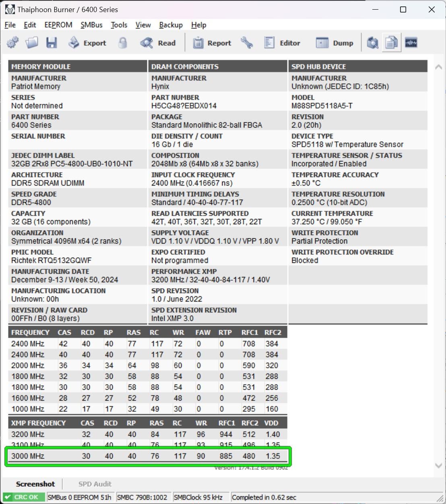446x504 pixels.
Task: Click 'SMBus 0 EEPROM 51h' status entry
Action: point(79,497)
